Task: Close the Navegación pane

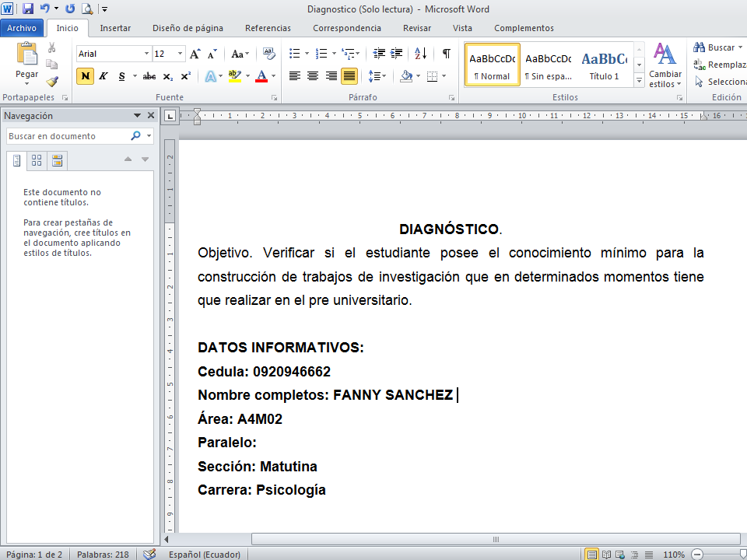Action: [151, 115]
